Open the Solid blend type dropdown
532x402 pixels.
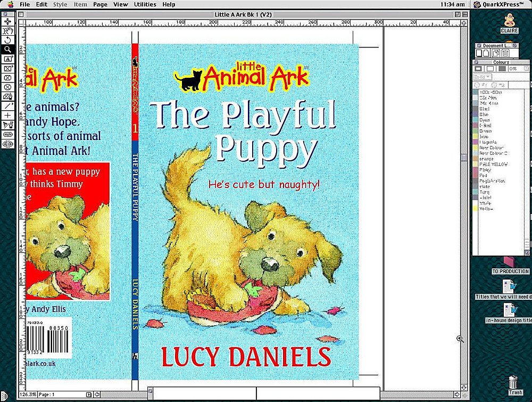[482, 77]
